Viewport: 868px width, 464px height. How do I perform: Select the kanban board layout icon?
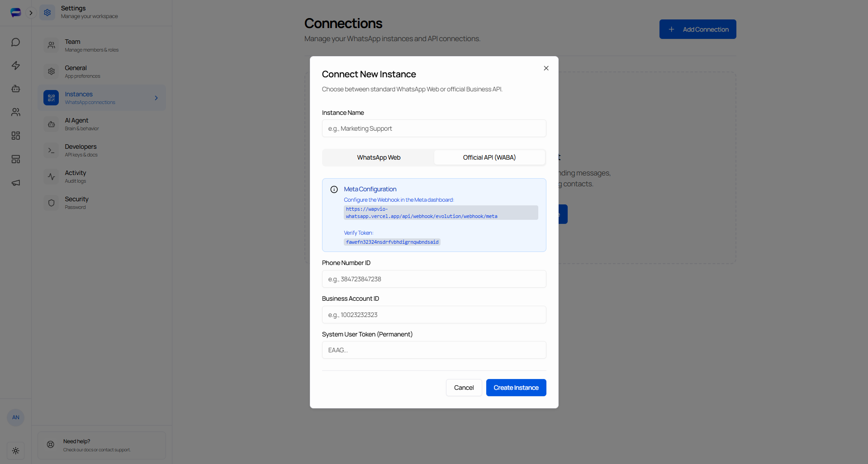click(x=15, y=159)
